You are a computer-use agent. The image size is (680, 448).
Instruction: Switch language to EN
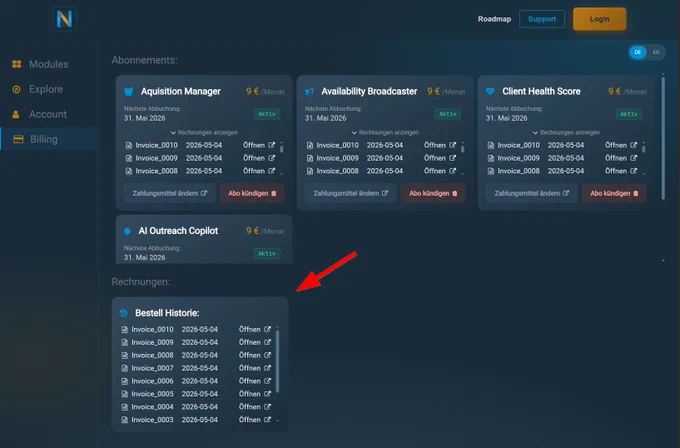coord(656,52)
